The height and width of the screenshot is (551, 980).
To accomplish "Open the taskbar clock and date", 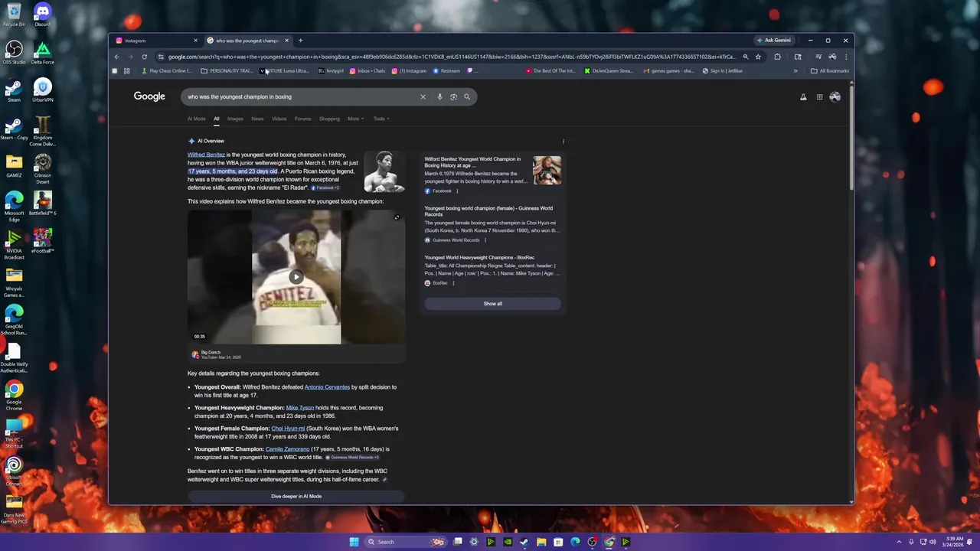I will (954, 542).
